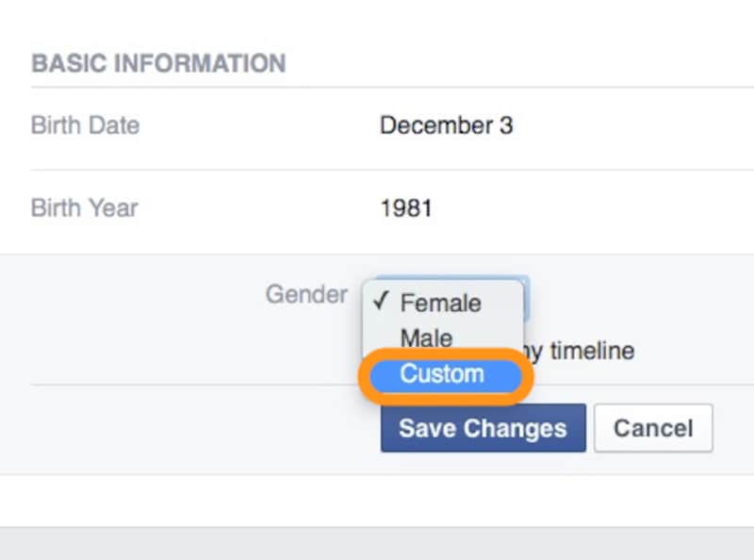Click the gray footer bar at the bottom
754x560 pixels.
377,544
